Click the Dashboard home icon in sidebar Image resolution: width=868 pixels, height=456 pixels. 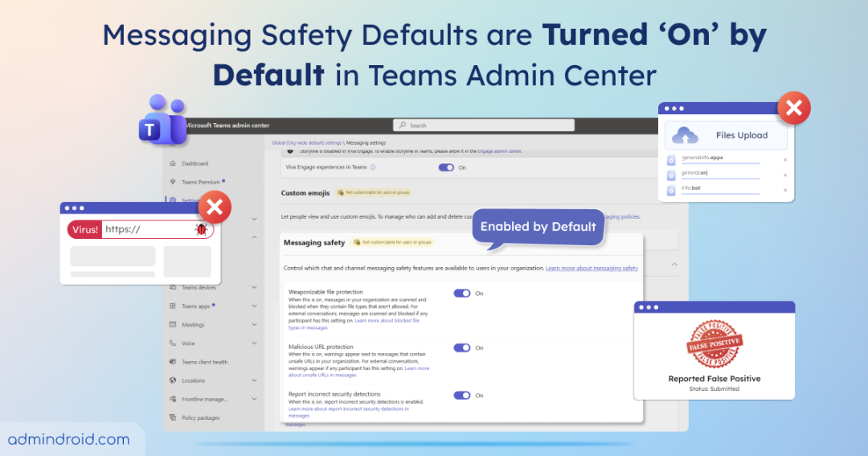(173, 163)
